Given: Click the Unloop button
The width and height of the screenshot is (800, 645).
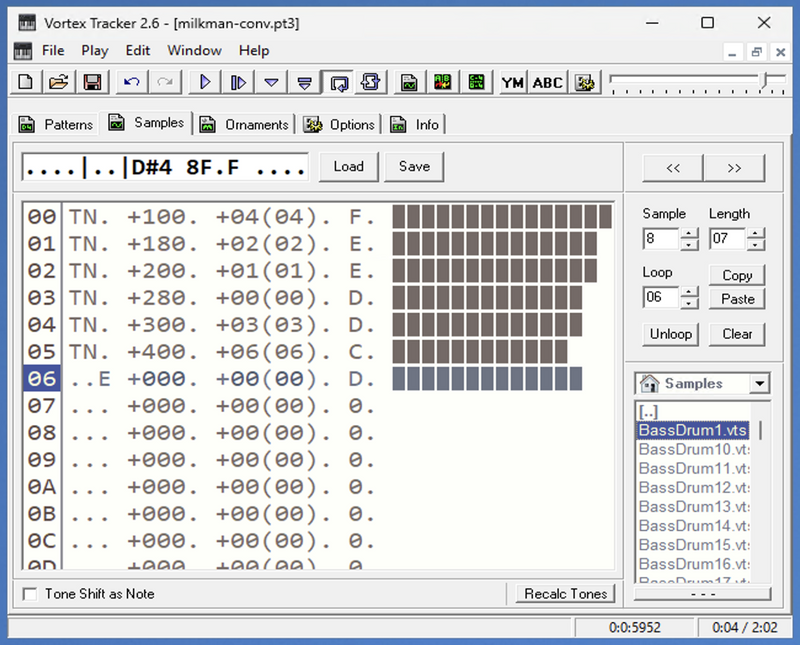Looking at the screenshot, I should click(x=670, y=334).
